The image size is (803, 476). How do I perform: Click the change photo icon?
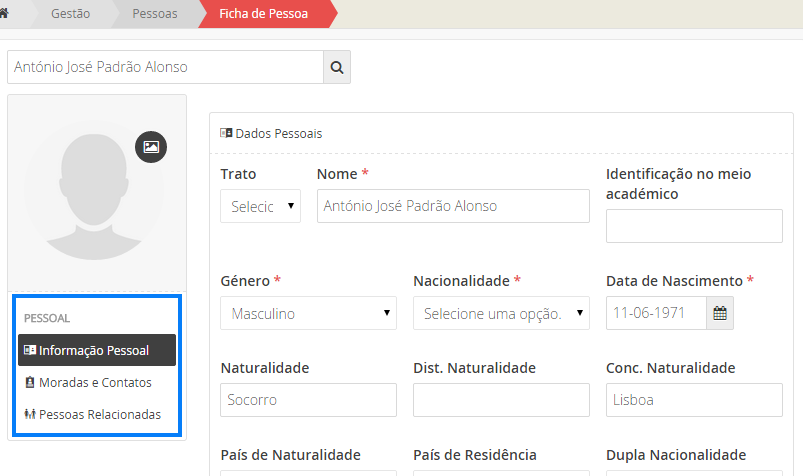[151, 147]
